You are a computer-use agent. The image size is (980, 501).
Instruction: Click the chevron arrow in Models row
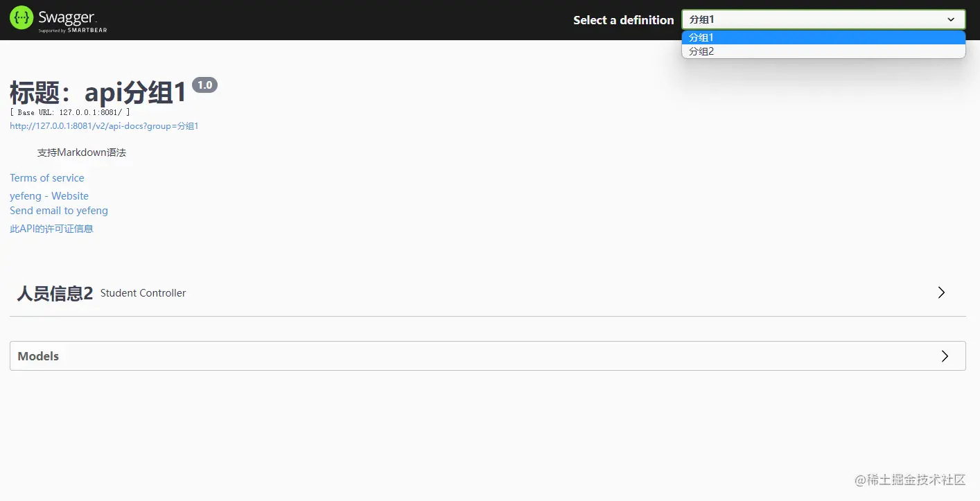click(x=945, y=356)
